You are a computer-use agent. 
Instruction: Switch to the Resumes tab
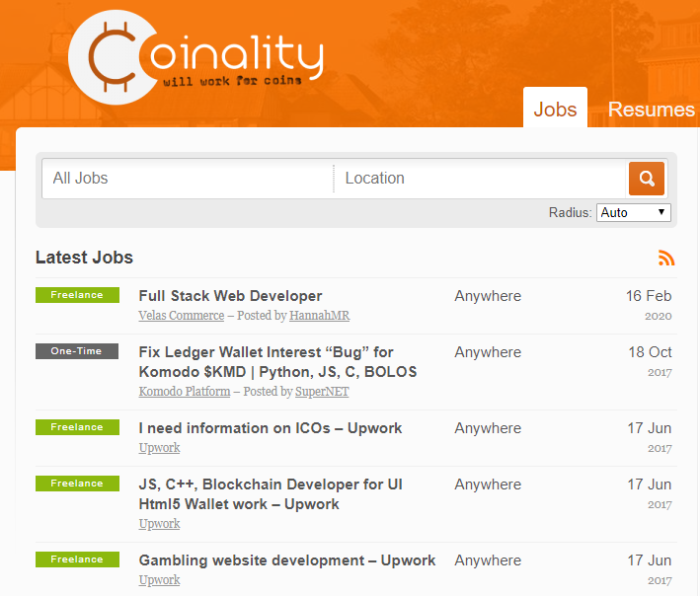coord(651,110)
